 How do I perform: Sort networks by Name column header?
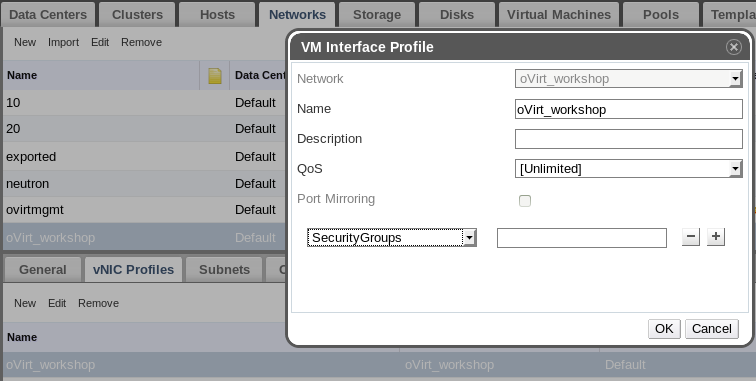click(22, 75)
